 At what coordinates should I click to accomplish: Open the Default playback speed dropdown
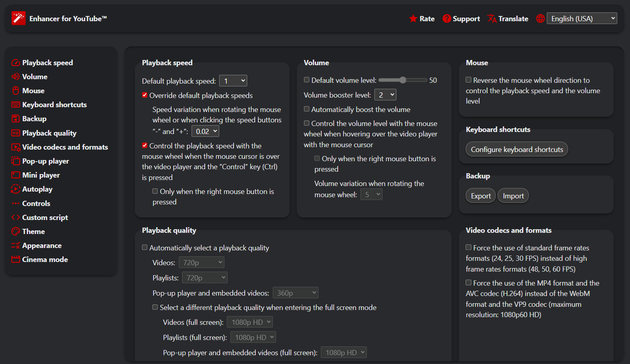pyautogui.click(x=233, y=81)
